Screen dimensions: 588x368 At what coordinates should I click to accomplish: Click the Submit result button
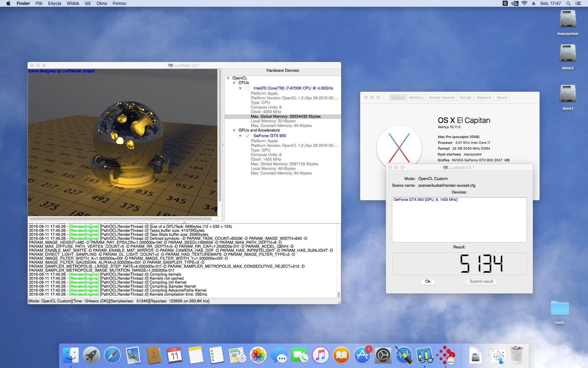tap(481, 282)
